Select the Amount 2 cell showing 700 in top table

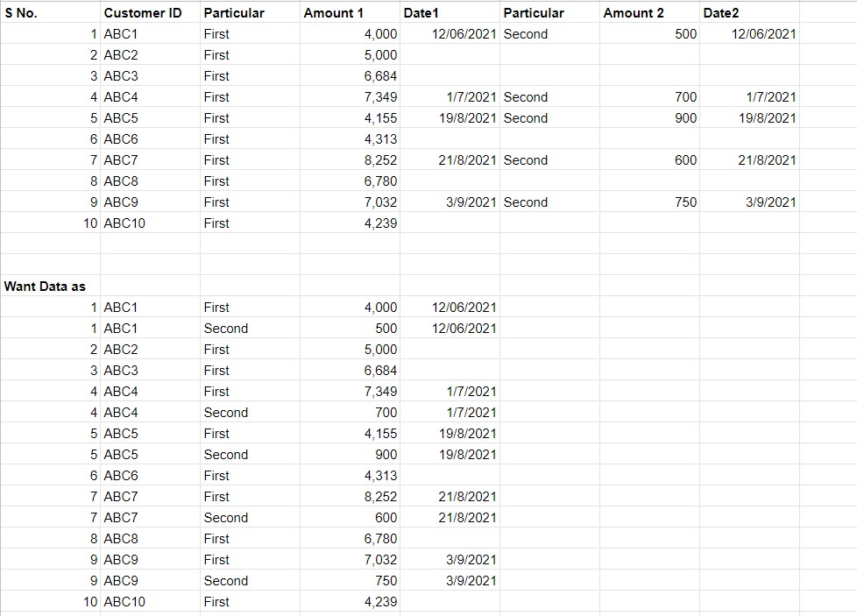[649, 97]
